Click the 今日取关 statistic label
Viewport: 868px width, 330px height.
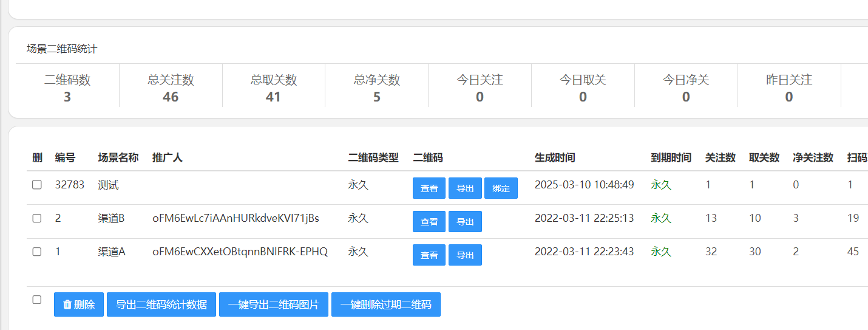click(583, 80)
